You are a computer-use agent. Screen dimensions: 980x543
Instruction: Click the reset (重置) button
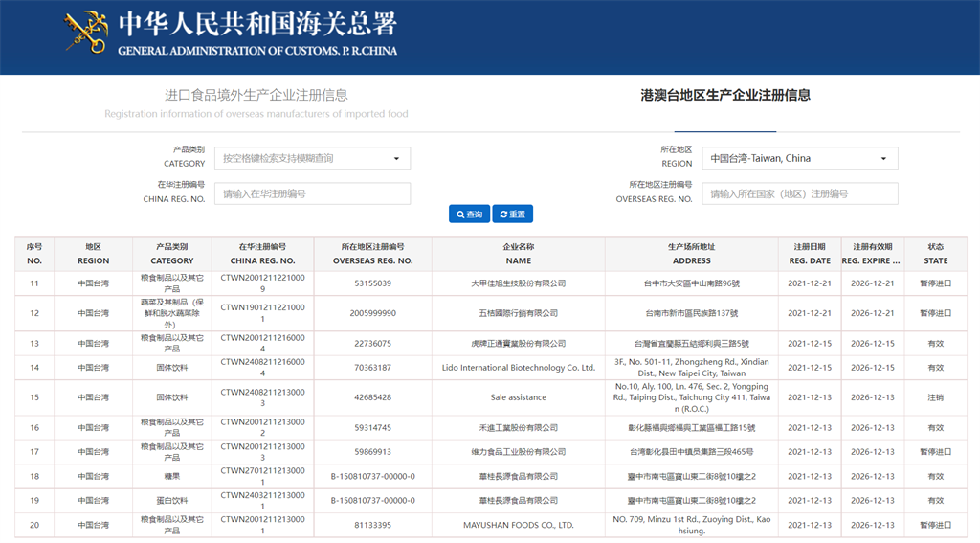512,215
